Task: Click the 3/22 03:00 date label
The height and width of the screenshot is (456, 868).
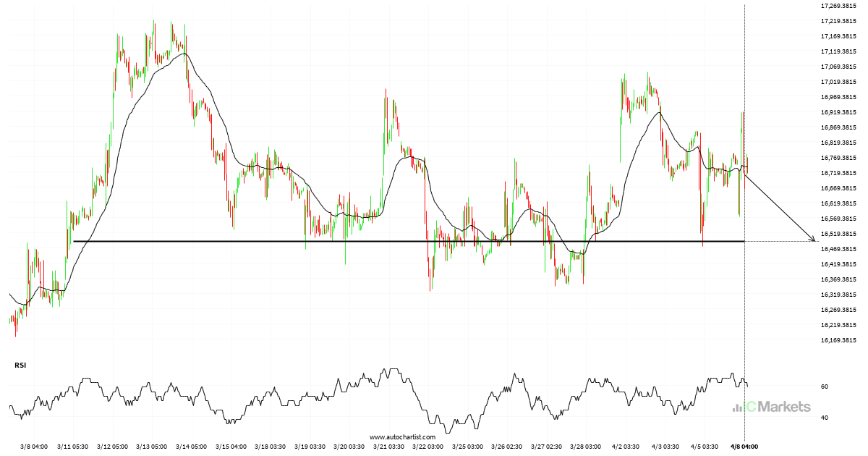Action: click(427, 447)
